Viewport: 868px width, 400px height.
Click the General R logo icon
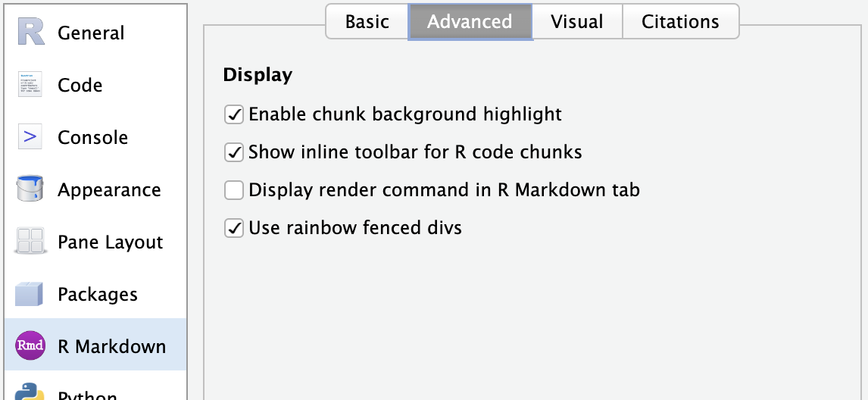click(x=30, y=32)
